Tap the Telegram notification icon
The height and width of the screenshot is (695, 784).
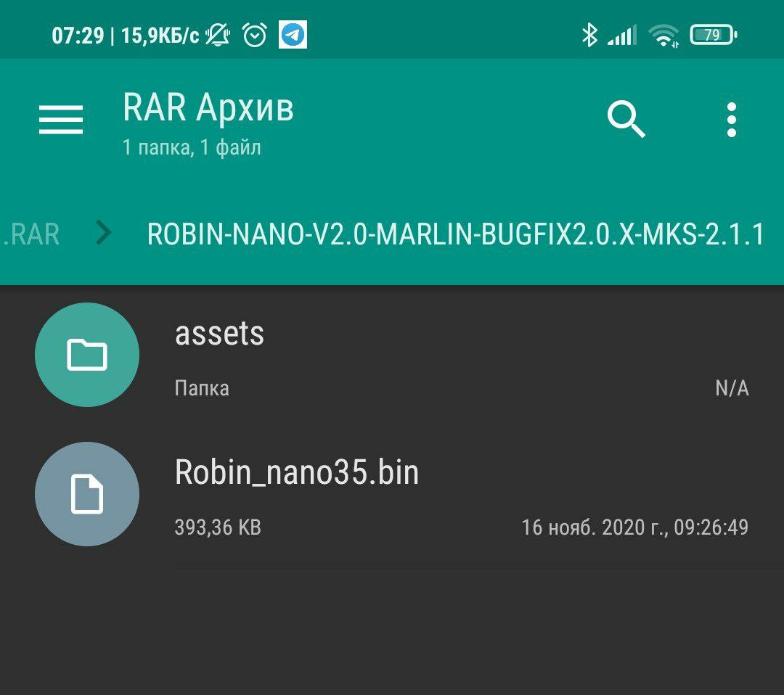[293, 35]
